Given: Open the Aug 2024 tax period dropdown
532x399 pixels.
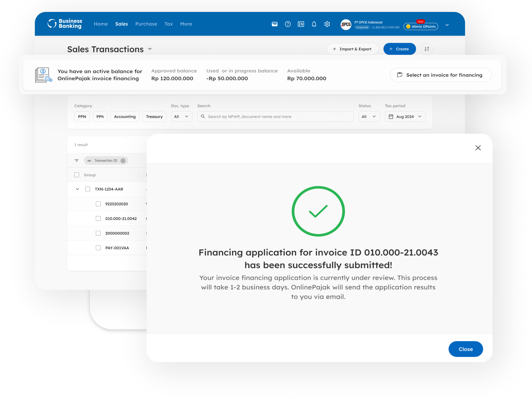Looking at the screenshot, I should [x=405, y=116].
